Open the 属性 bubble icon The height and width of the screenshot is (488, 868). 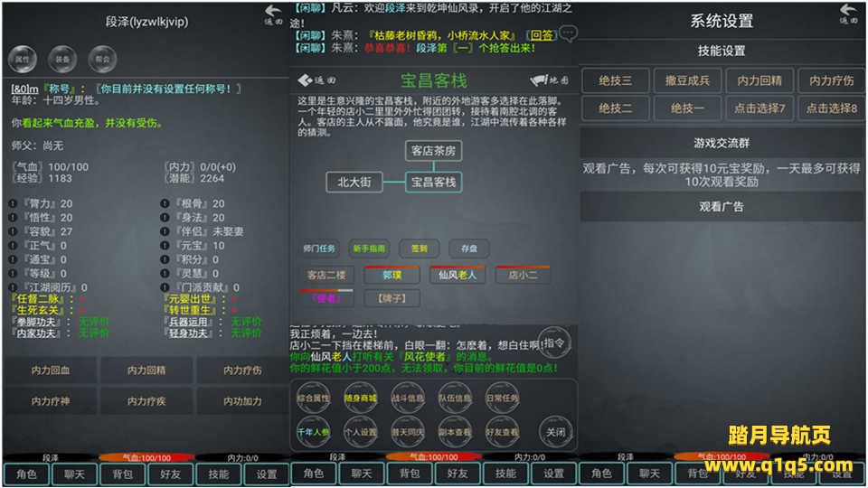click(22, 58)
